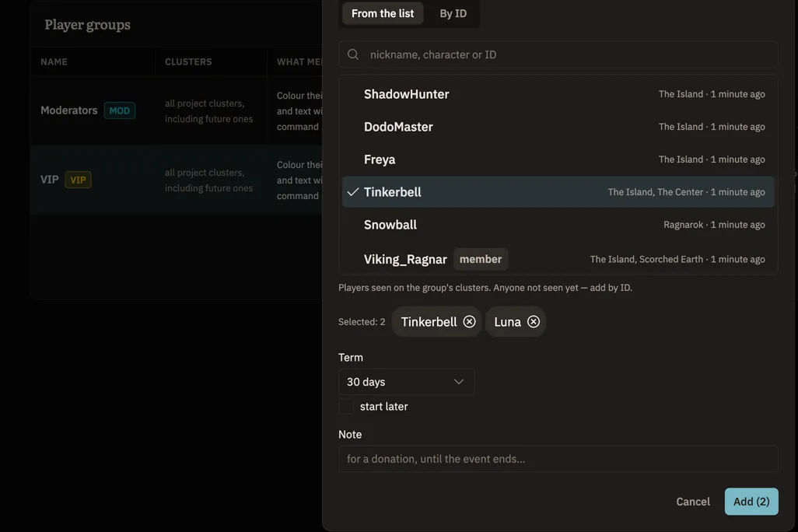Select DodoMaster from the player list
The height and width of the screenshot is (532, 798).
[558, 127]
